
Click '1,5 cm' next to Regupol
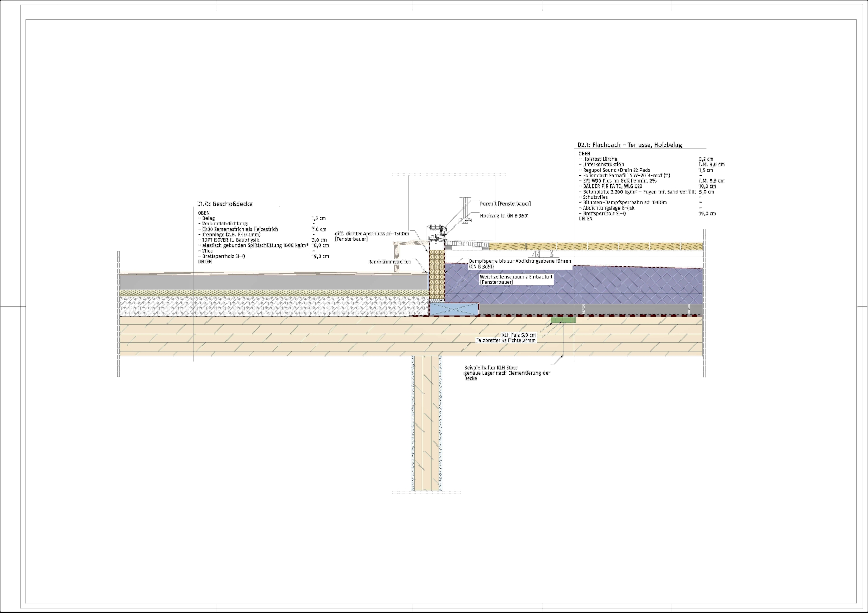click(706, 170)
